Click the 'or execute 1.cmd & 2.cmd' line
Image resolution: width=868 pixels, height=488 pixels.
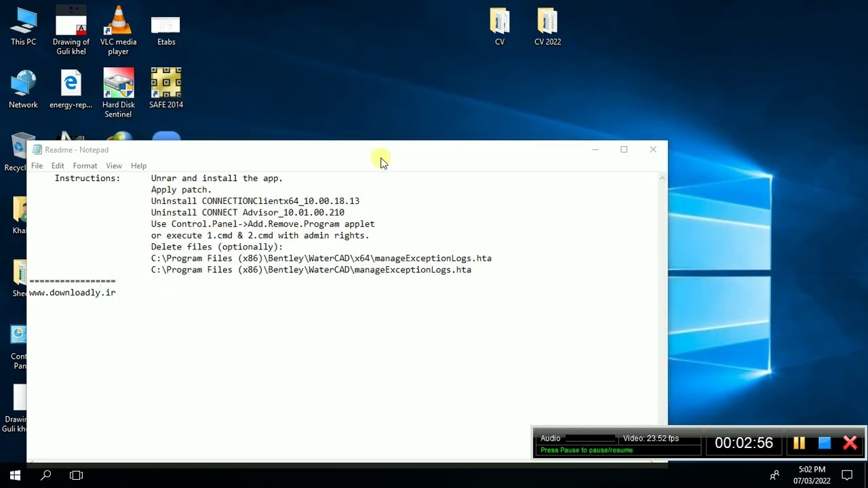tap(260, 236)
